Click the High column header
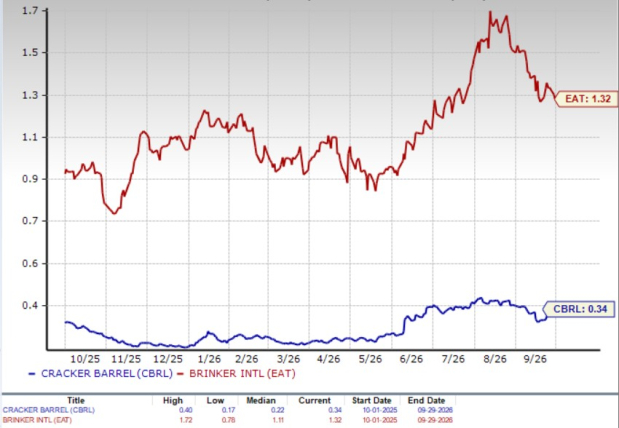 tap(173, 400)
